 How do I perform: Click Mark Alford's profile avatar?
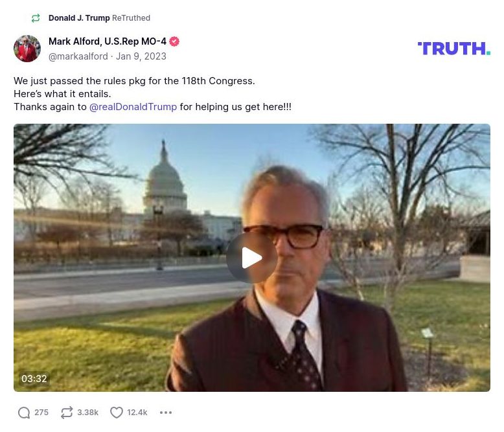(x=27, y=49)
